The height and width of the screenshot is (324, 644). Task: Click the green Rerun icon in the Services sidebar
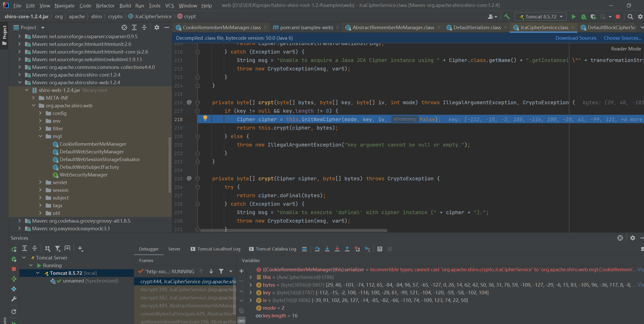pyautogui.click(x=14, y=249)
